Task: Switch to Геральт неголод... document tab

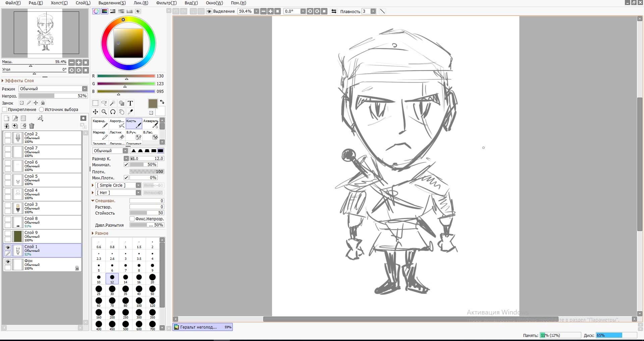Action: point(203,327)
